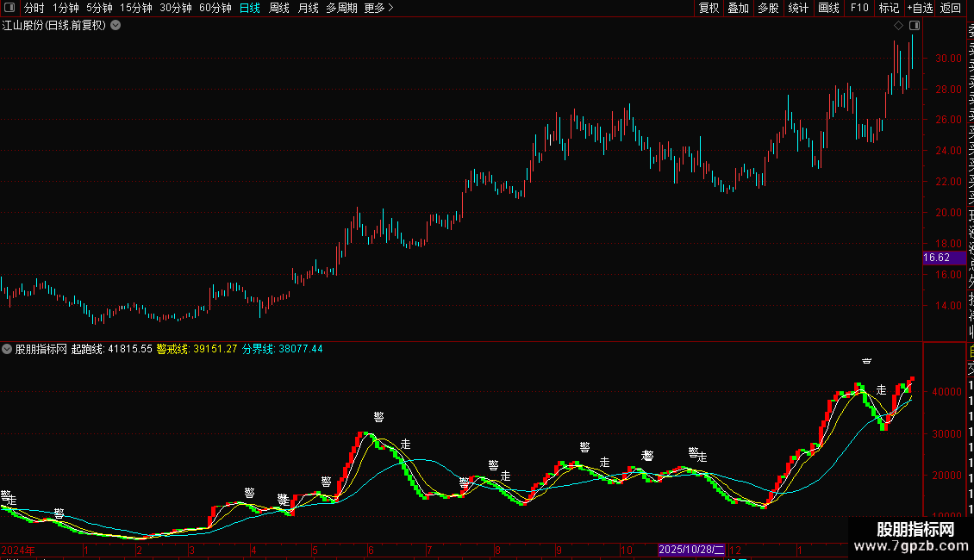Image resolution: width=974 pixels, height=560 pixels.
Task: Click the 2025/10/28 date marker on the time axis
Action: pos(691,550)
